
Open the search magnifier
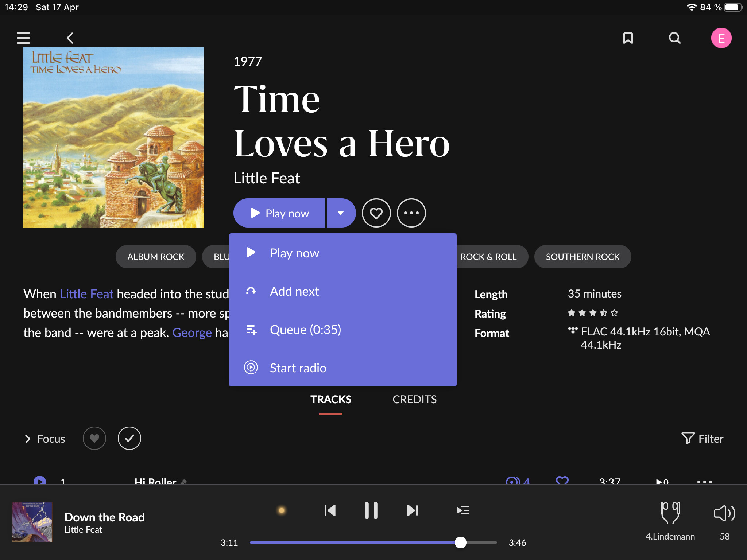[x=674, y=38]
